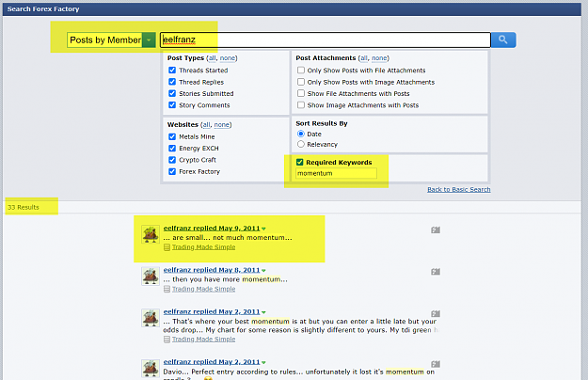Click 'none' link next to Post Attachments
The image size is (588, 380).
coord(379,58)
